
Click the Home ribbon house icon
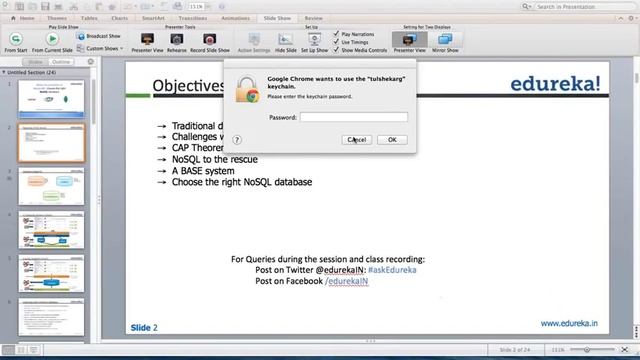tap(13, 18)
